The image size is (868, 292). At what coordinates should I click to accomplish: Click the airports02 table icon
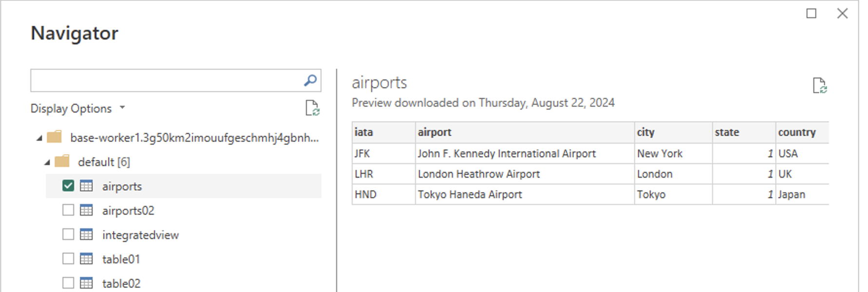(x=86, y=210)
